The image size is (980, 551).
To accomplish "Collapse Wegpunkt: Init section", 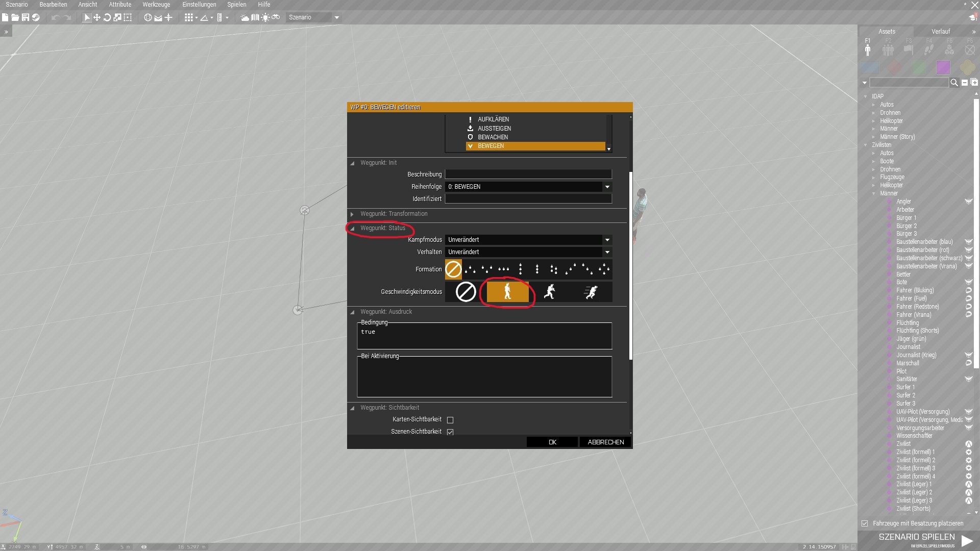I will [352, 163].
